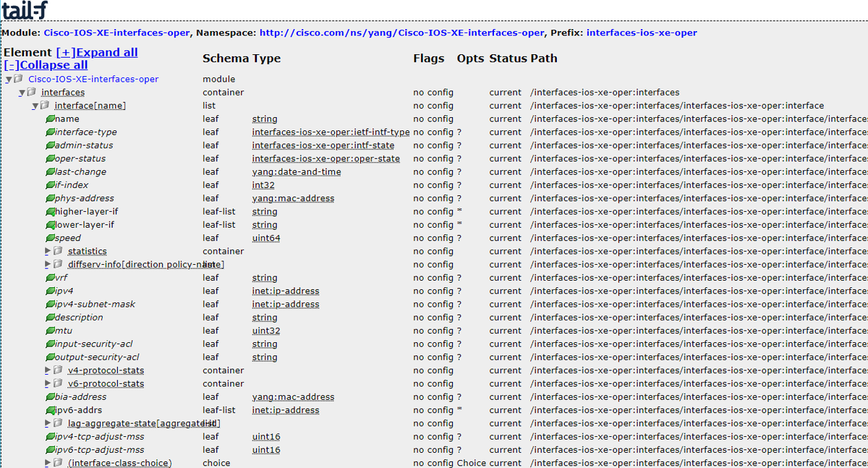Image resolution: width=868 pixels, height=468 pixels.
Task: Click the folder icon beside v4-protocol-stats
Action: 58,370
